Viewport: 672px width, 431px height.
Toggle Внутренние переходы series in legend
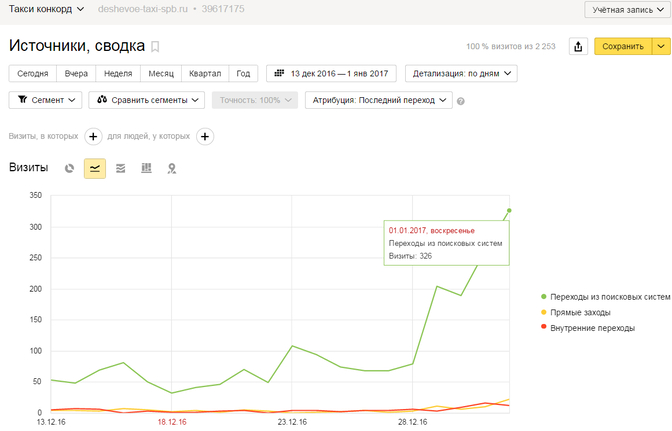coord(592,327)
